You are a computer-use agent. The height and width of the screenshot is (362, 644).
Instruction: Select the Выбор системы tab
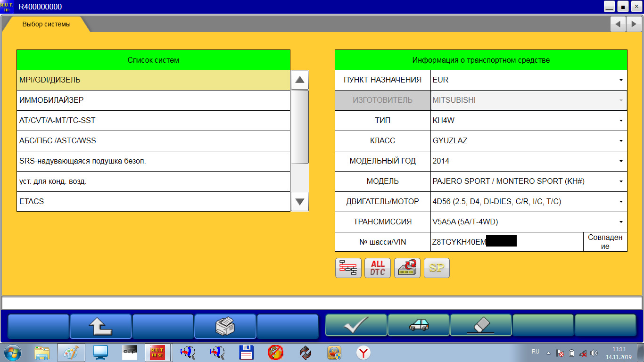(47, 24)
